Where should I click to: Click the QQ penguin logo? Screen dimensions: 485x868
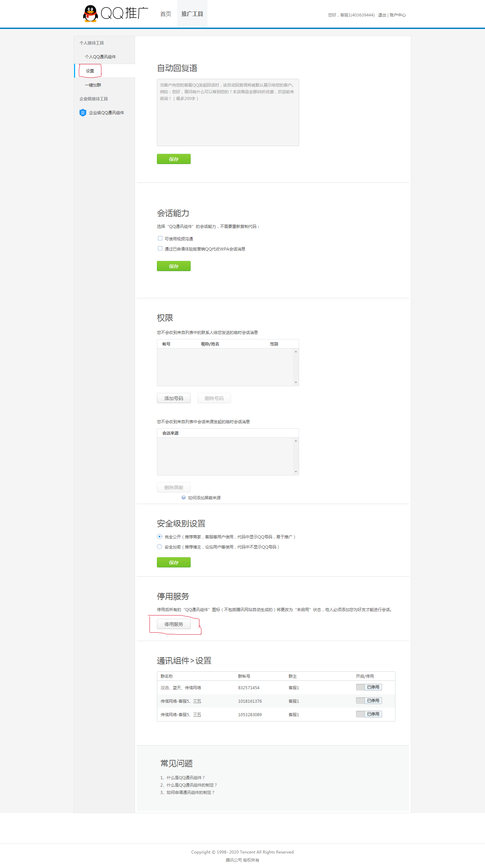(90, 14)
